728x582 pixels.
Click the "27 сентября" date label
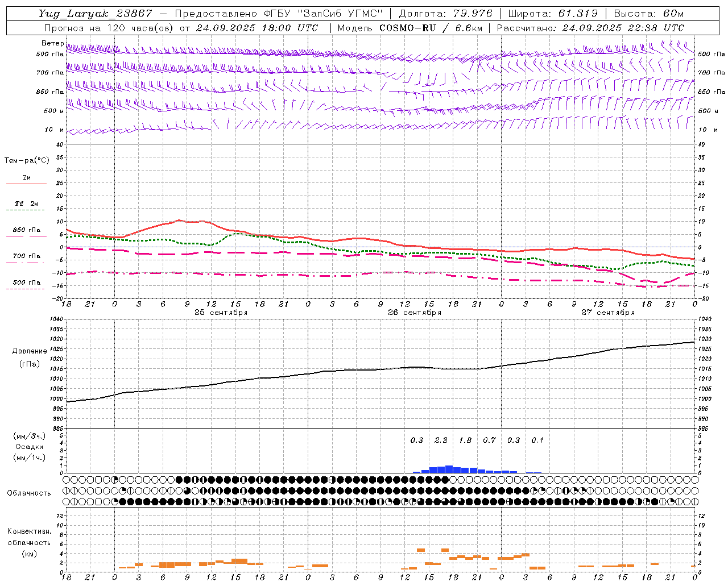coord(608,313)
